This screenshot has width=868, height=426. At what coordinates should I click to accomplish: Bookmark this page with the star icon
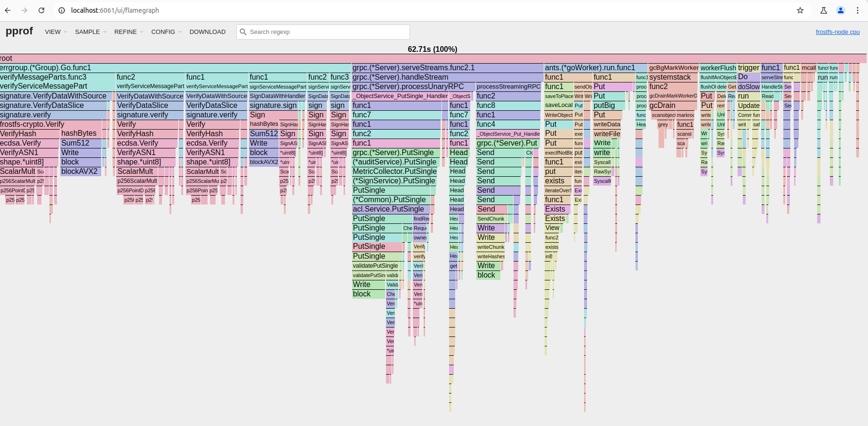point(800,10)
